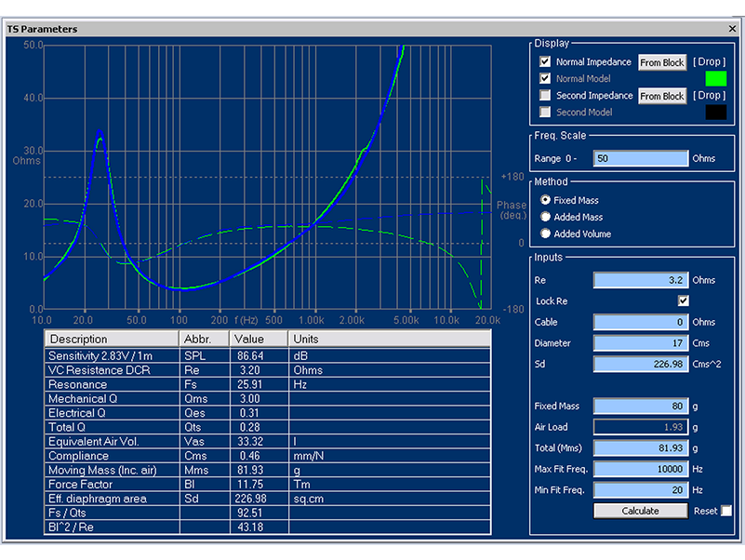The height and width of the screenshot is (560, 745).
Task: Click From Block for Normal Impedance
Action: [662, 62]
